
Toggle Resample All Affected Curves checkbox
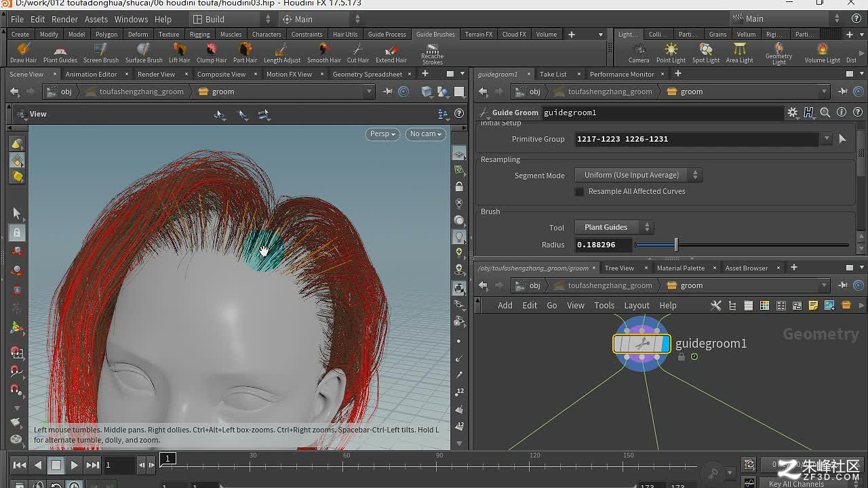coord(579,192)
